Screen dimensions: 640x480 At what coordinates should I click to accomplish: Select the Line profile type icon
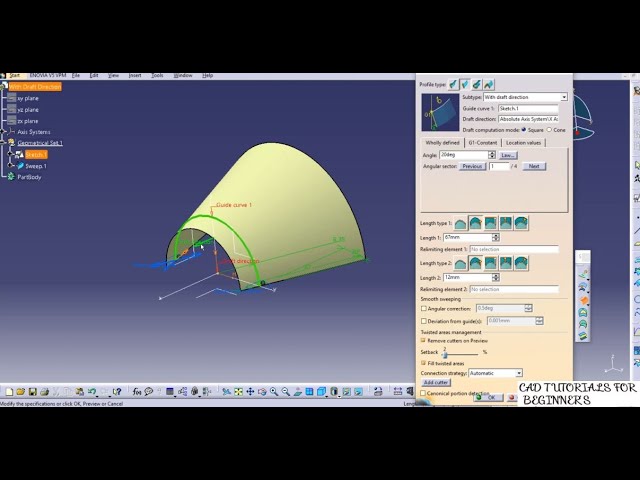point(465,84)
